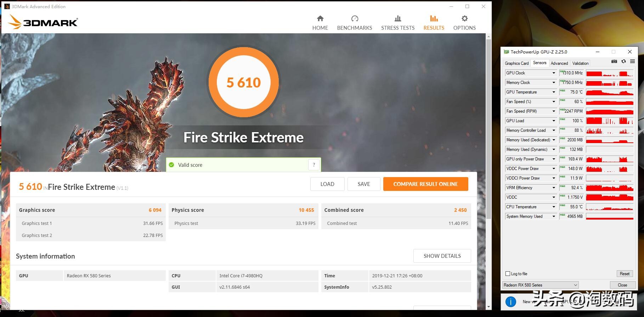Screen dimensions: 644x317
Task: Click the 169.4 W power draw reading
Action: (x=571, y=159)
